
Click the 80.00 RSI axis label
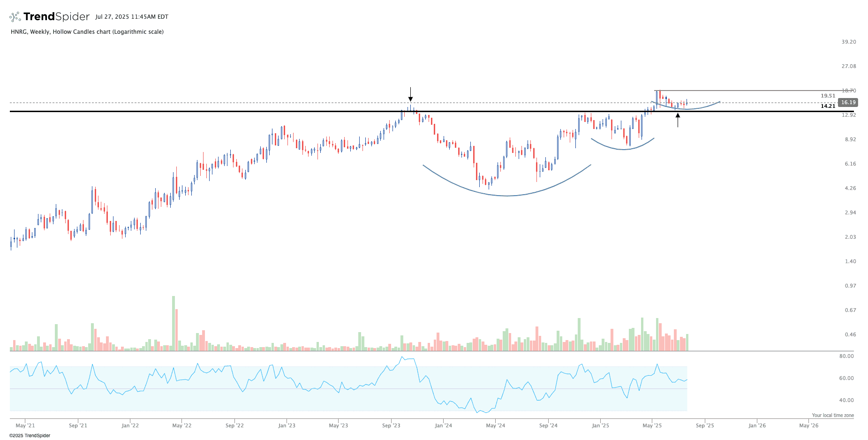tap(846, 356)
